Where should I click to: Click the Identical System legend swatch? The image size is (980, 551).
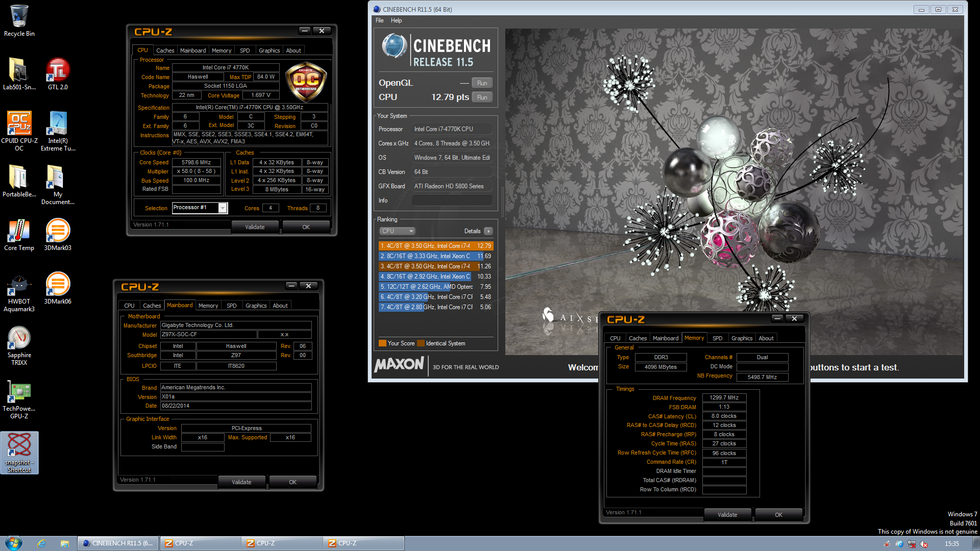click(x=421, y=343)
